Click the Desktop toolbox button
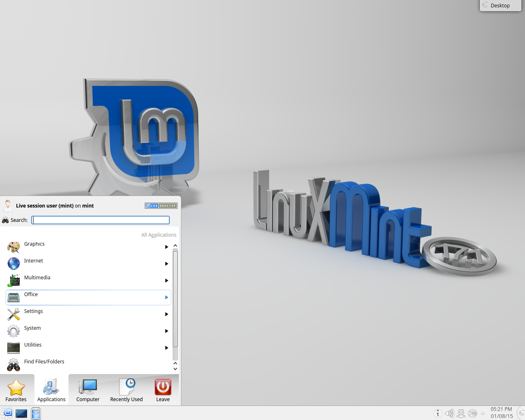Screen dimensions: 525x420 coord(500,5)
